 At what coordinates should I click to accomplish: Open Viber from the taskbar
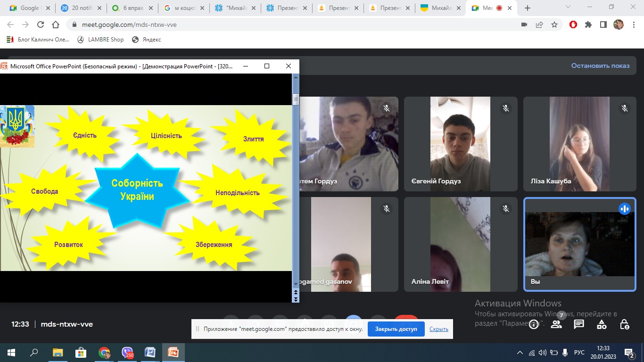(x=127, y=352)
